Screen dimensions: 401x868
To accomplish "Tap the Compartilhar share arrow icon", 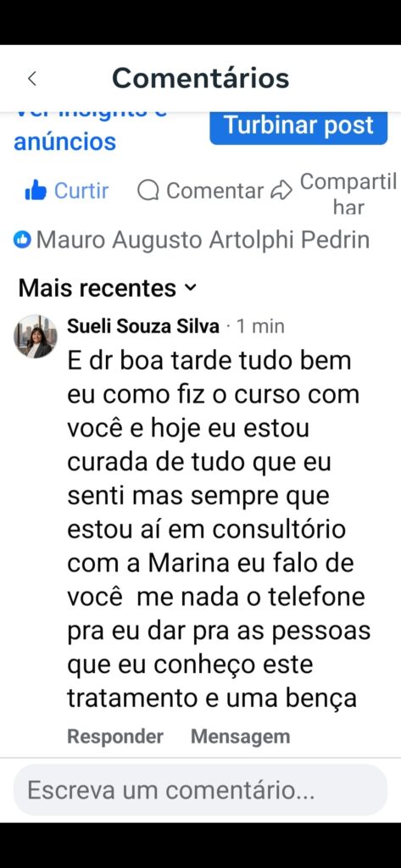I will 281,191.
